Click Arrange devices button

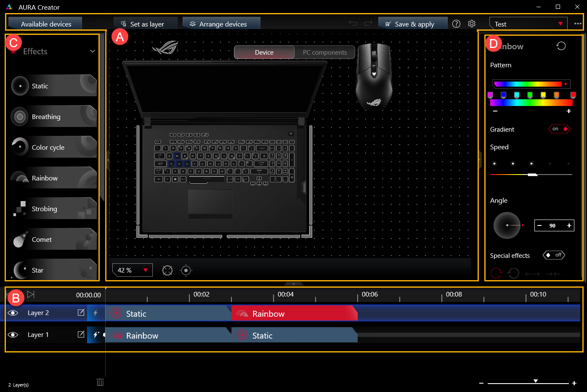click(x=221, y=24)
